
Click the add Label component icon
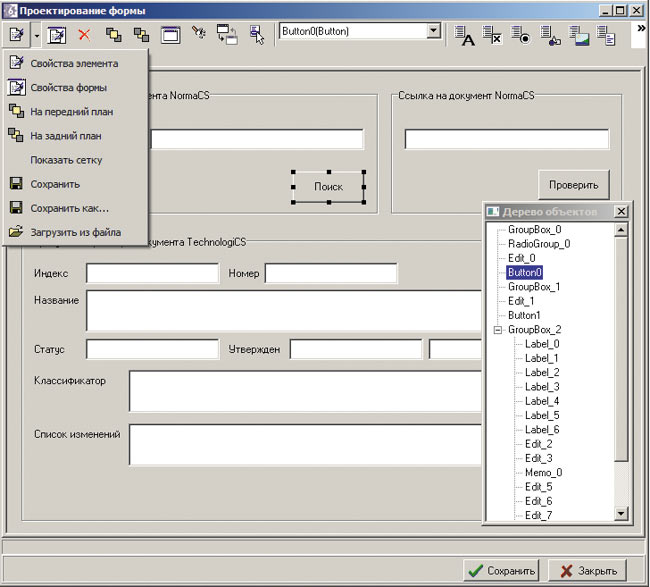point(466,36)
